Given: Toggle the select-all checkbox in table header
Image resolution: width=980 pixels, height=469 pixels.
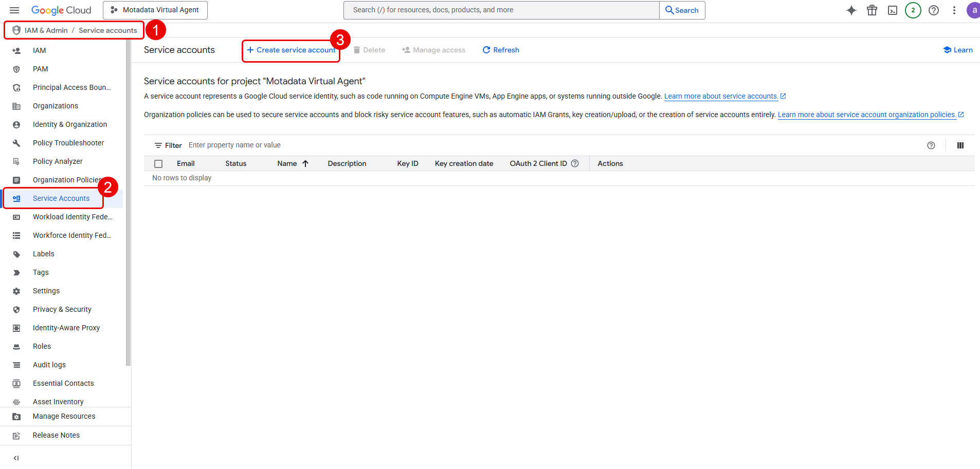Looking at the screenshot, I should [158, 163].
